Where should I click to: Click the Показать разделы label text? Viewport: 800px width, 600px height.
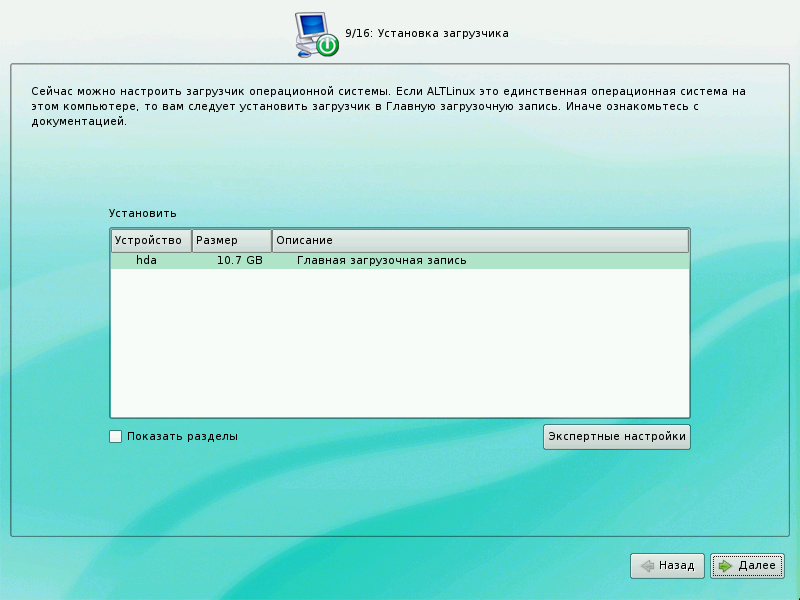[182, 436]
